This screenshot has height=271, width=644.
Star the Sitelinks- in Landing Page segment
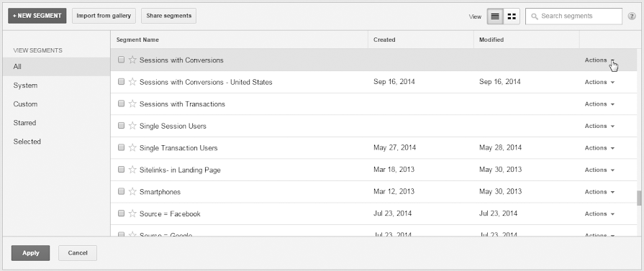(132, 170)
